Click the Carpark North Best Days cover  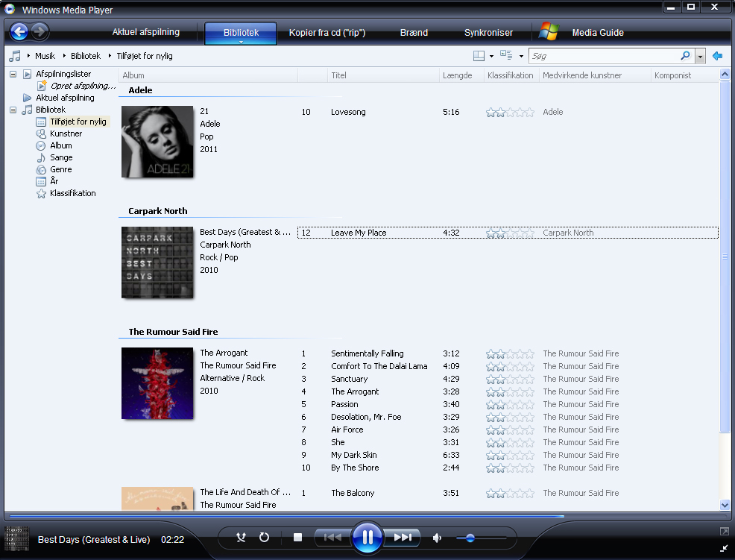point(157,262)
